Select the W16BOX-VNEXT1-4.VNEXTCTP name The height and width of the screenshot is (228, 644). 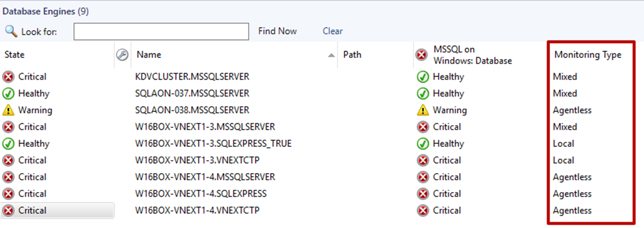(x=198, y=211)
